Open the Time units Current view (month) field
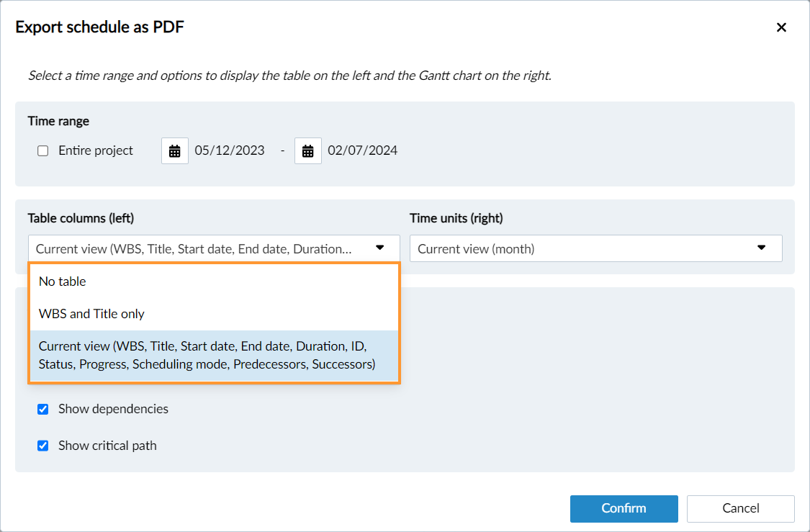The height and width of the screenshot is (532, 810). [x=576, y=248]
